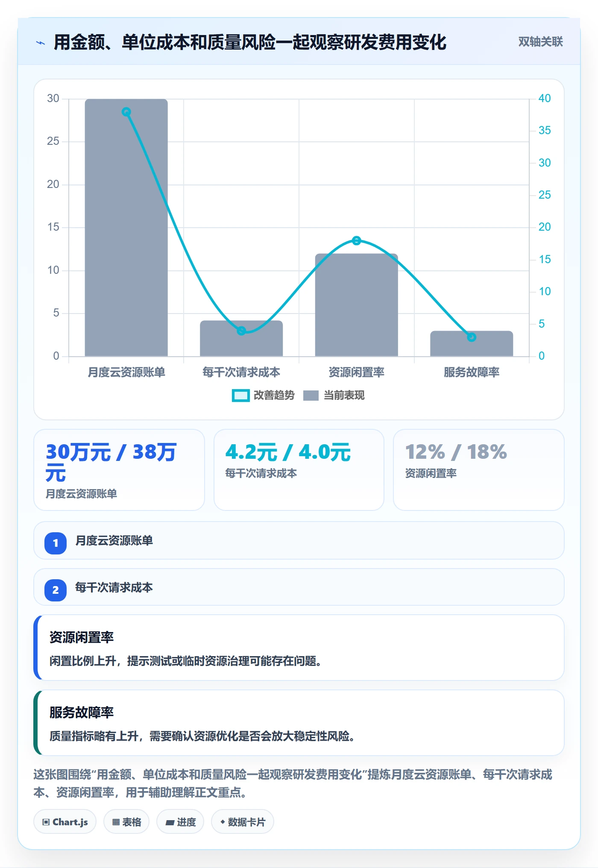Click the diamond icon in the 数据卡片 tag

click(222, 822)
